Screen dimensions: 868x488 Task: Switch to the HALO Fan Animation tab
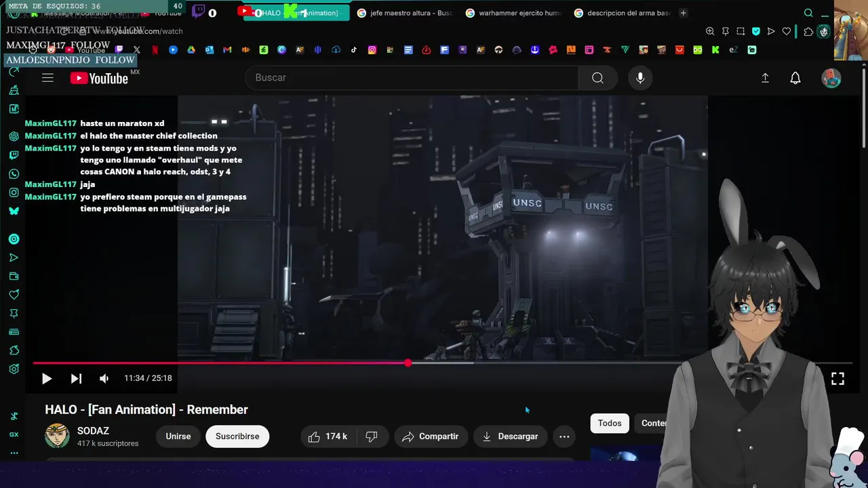(x=296, y=13)
